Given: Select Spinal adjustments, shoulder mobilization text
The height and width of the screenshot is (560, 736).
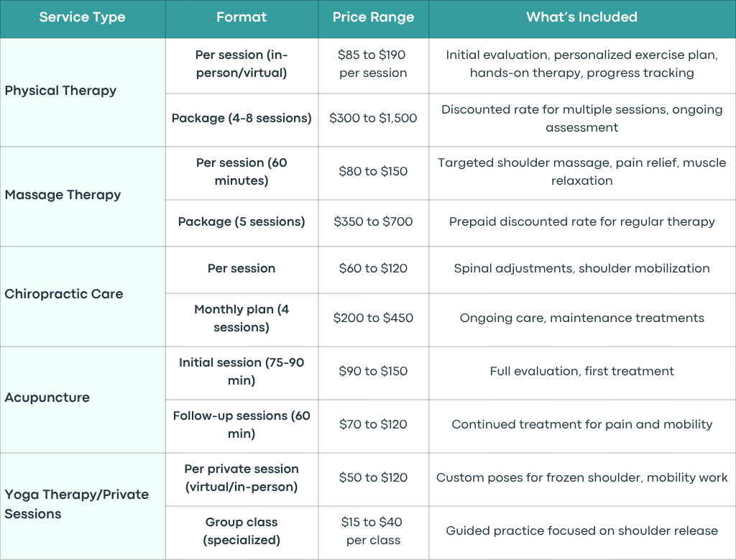Looking at the screenshot, I should coord(581,269).
